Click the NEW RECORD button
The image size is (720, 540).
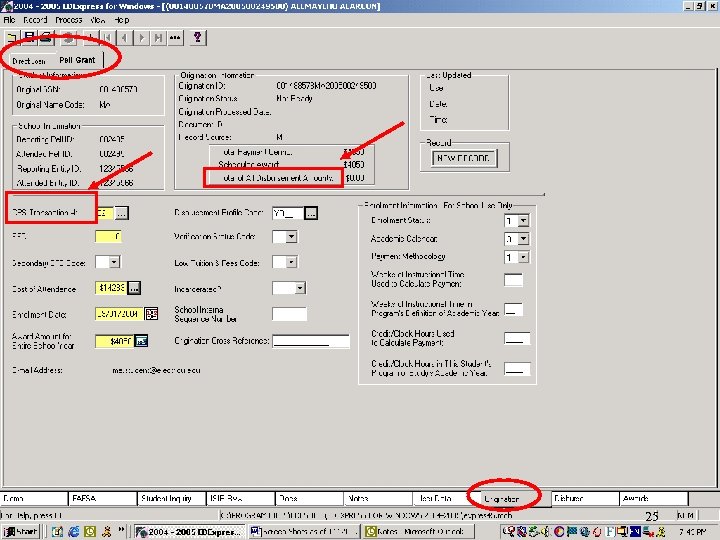pyautogui.click(x=464, y=158)
